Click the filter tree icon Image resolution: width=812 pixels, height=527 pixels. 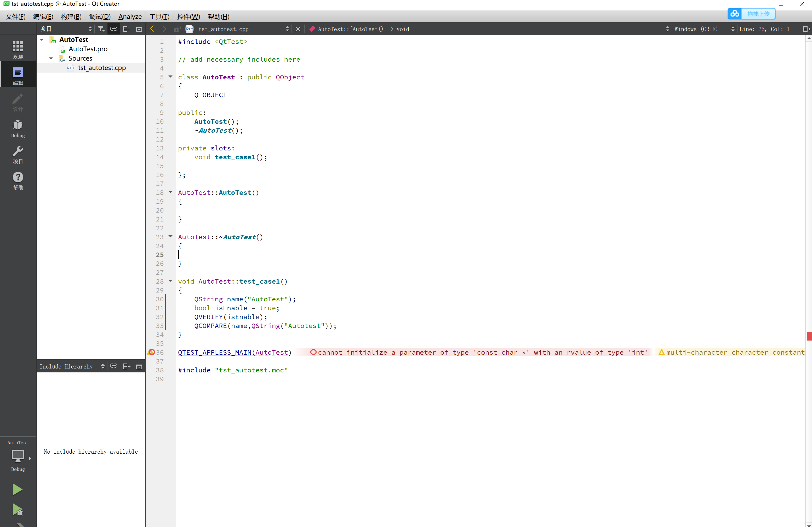[101, 29]
